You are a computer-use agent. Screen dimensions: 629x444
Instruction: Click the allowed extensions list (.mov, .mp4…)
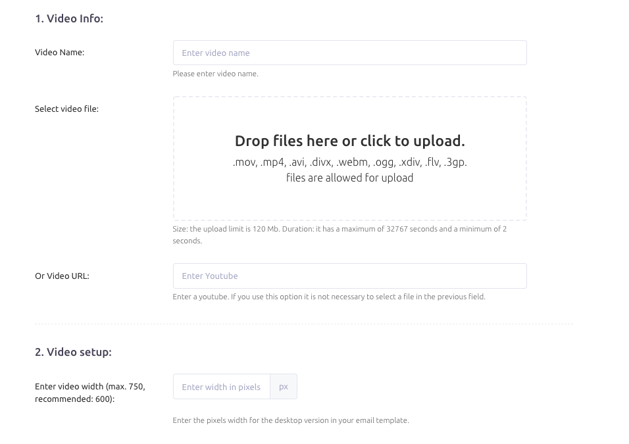[x=349, y=162]
